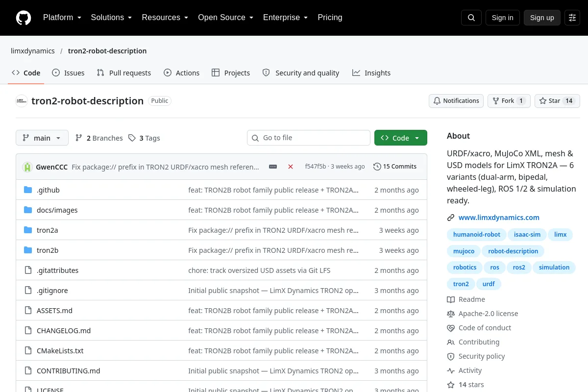Click the Sign up button

point(542,18)
